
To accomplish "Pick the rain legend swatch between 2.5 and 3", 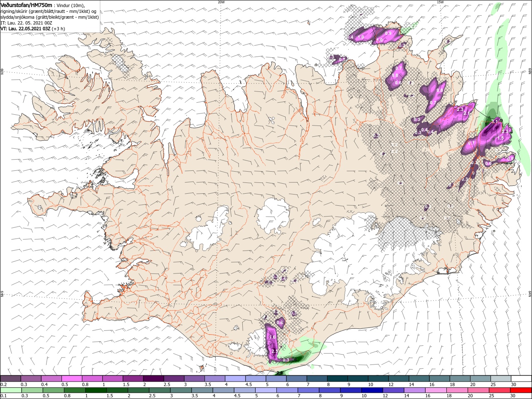I will (x=159, y=390).
